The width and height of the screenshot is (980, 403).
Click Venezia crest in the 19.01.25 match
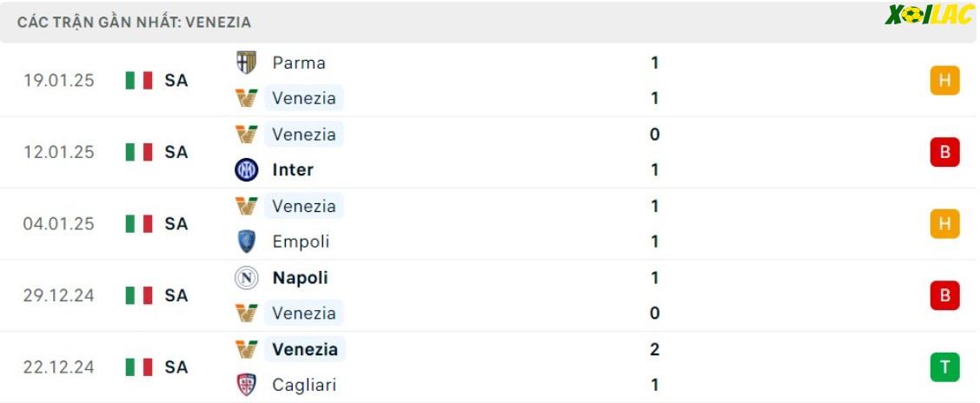tap(246, 98)
